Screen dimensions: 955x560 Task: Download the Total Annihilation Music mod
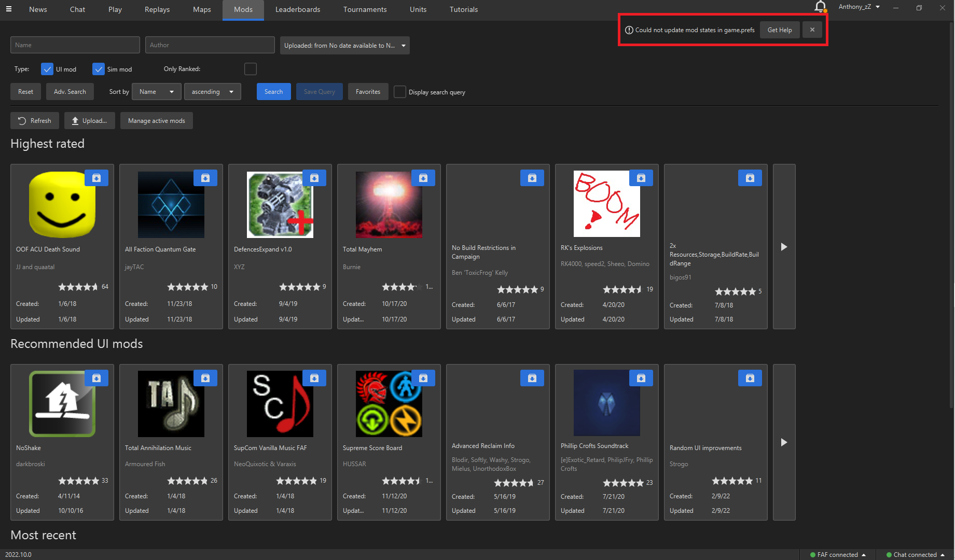pos(205,378)
